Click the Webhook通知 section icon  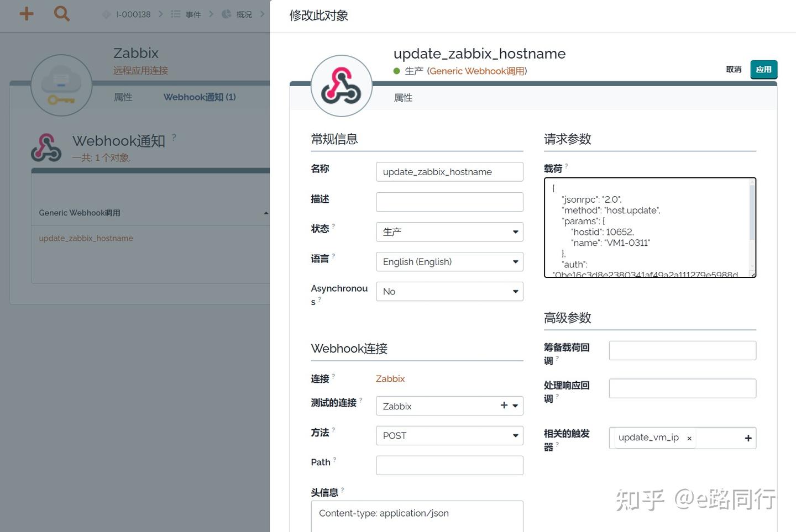coord(46,147)
